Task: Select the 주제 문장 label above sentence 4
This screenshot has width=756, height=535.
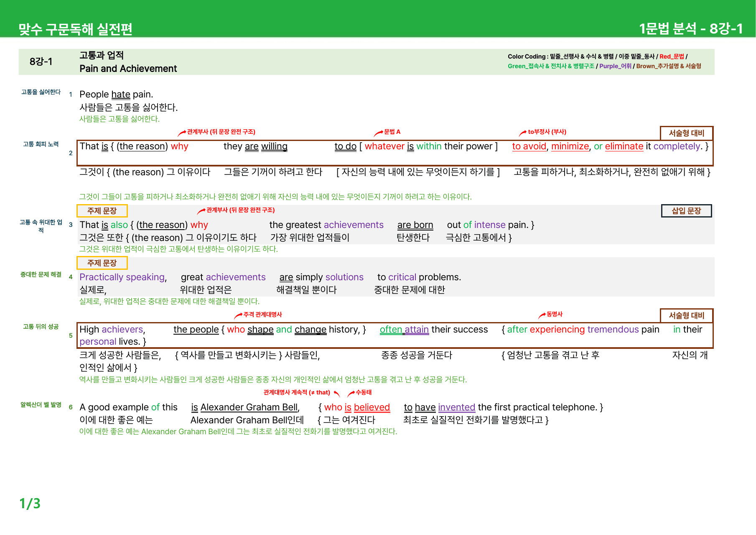Action: pyautogui.click(x=102, y=263)
